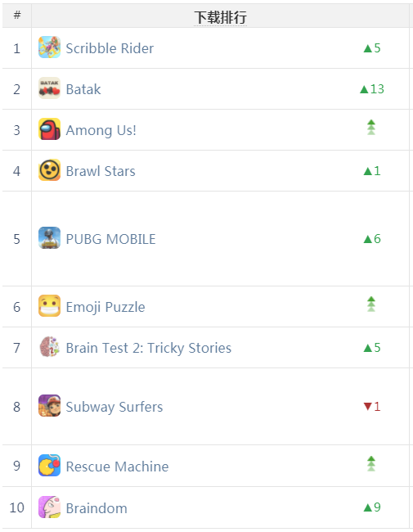This screenshot has width=413, height=532.
Task: Click the red Among Us! crewmate icon
Action: (x=50, y=129)
